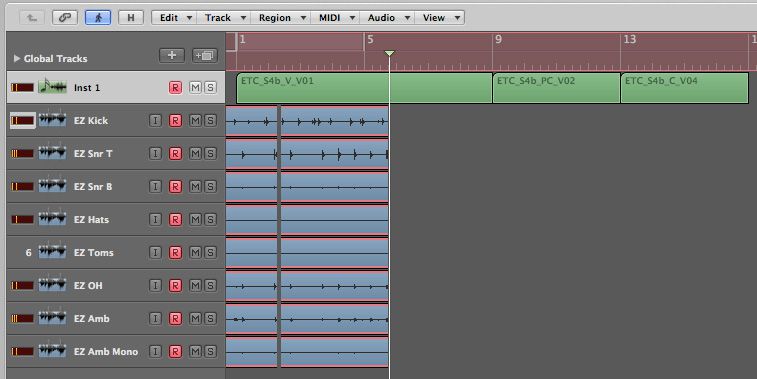Toggle record enable on EZ Amb Mono

point(175,351)
